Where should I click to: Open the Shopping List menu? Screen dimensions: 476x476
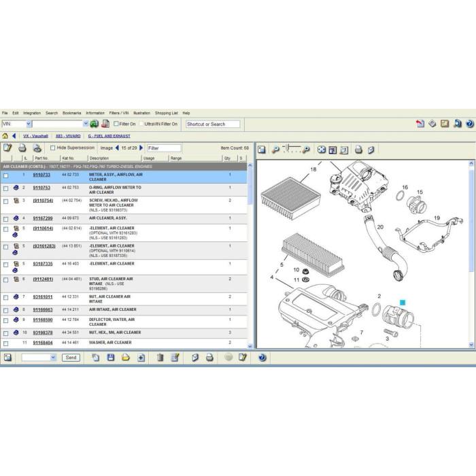[167, 113]
